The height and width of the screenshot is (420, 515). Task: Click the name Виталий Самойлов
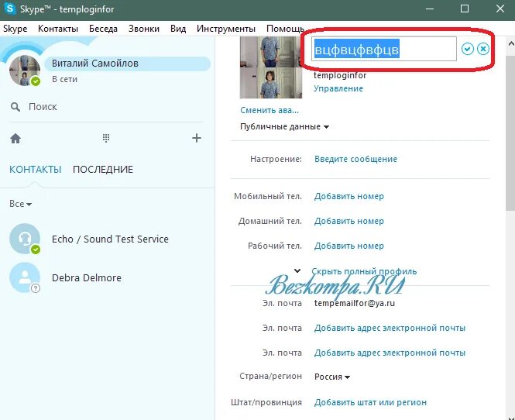click(x=95, y=63)
